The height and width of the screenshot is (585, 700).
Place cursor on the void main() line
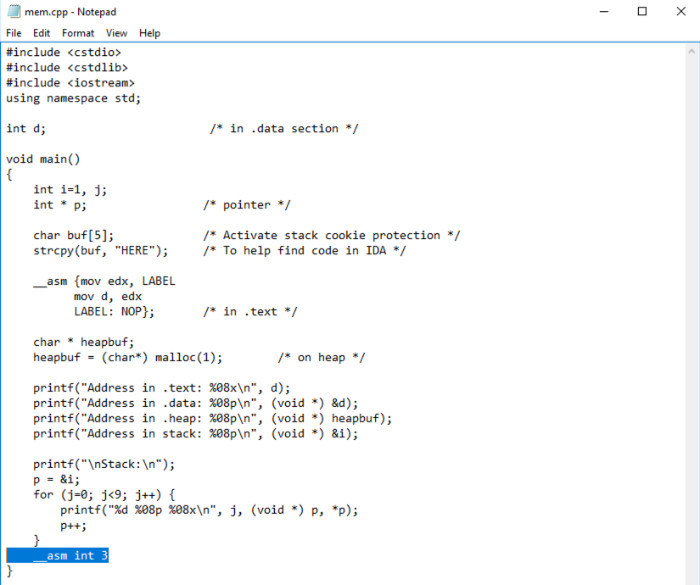[x=43, y=159]
